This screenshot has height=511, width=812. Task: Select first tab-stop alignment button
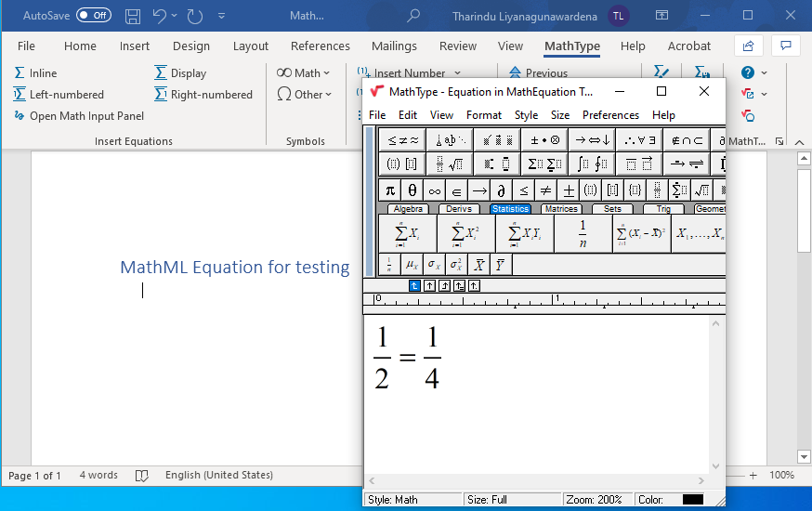point(414,286)
